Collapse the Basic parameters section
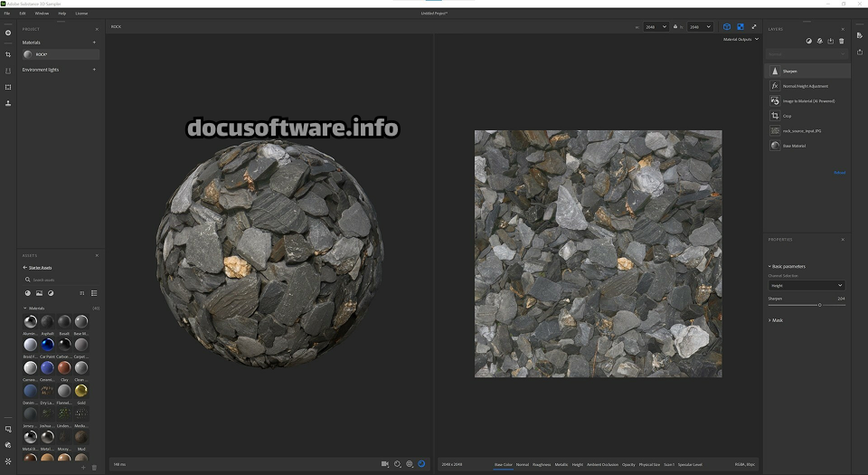Screen dimensions: 868x475 click(787, 266)
